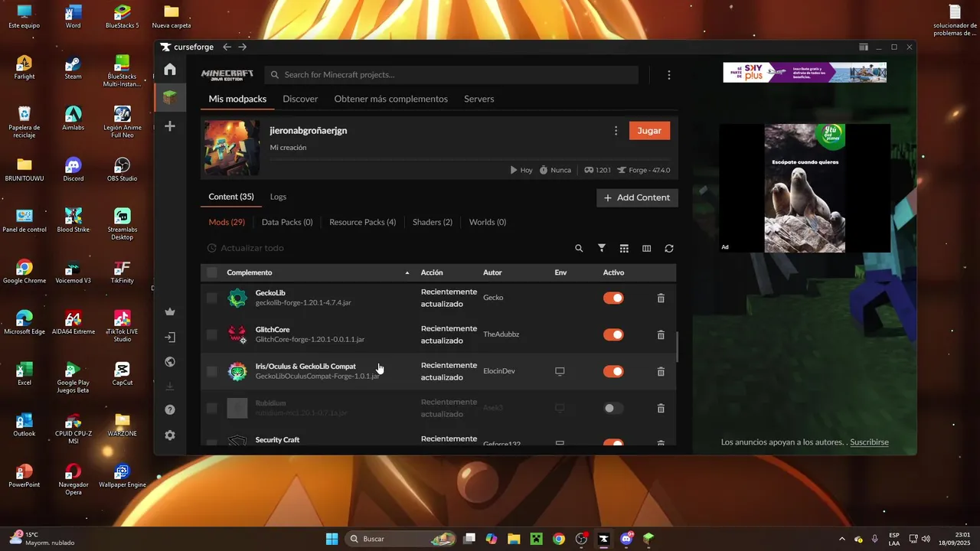This screenshot has height=551, width=980.
Task: Click the sign-in arrow icon in sidebar
Action: [x=170, y=337]
